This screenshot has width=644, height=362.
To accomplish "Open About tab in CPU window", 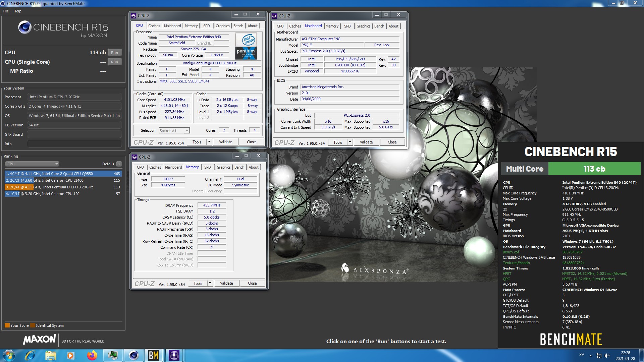I will click(253, 26).
